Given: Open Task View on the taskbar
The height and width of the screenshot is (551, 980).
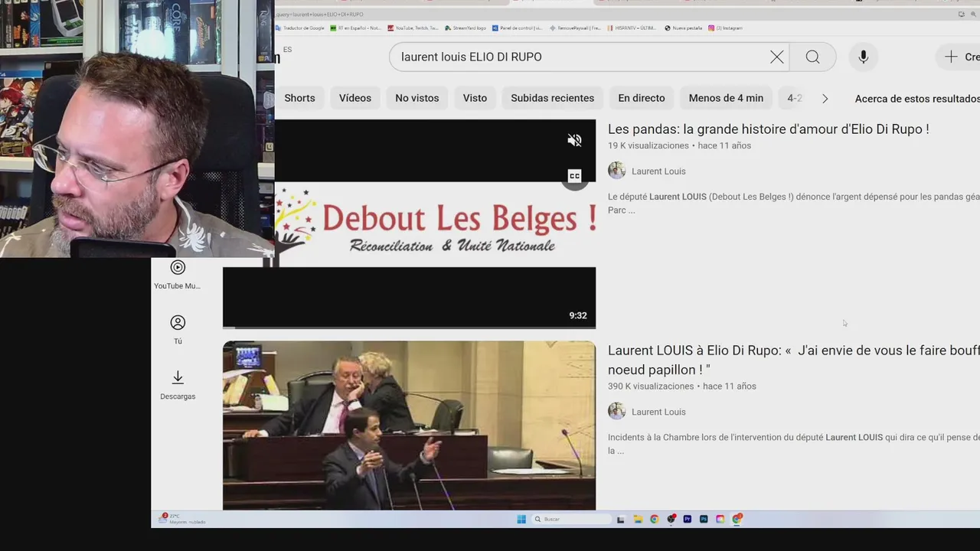Looking at the screenshot, I should coord(620,519).
